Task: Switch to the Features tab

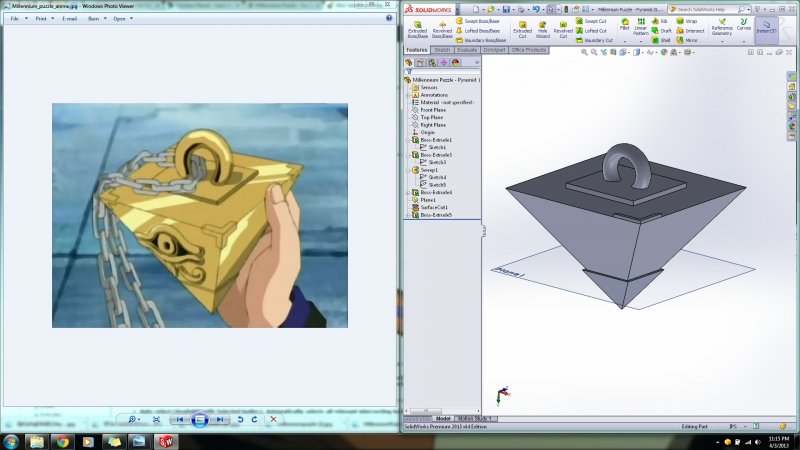Action: pyautogui.click(x=417, y=50)
